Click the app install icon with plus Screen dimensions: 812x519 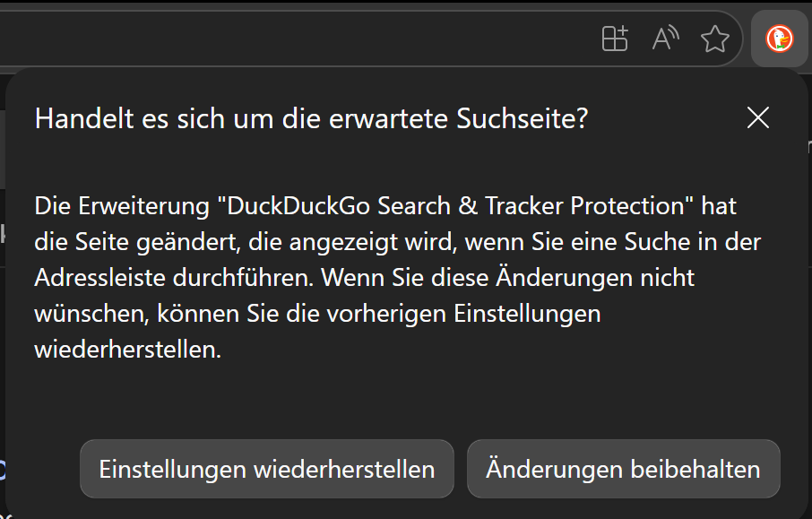coord(615,39)
